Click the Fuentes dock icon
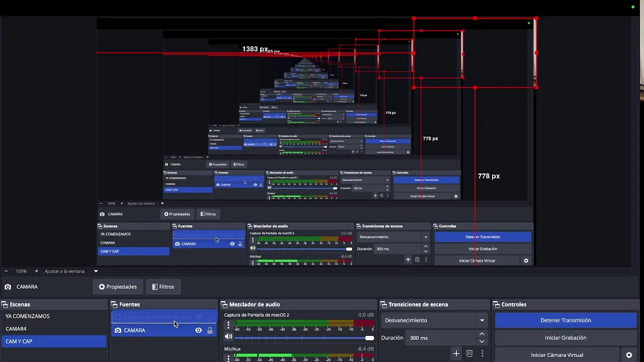 114,305
